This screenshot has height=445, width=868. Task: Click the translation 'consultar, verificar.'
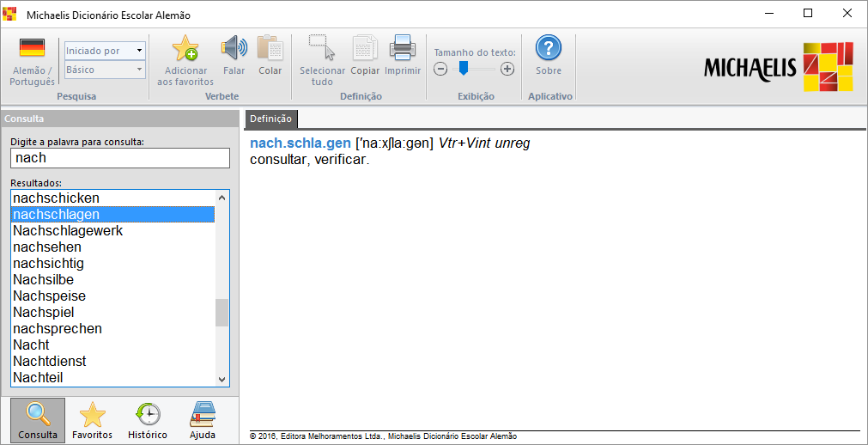click(x=309, y=160)
